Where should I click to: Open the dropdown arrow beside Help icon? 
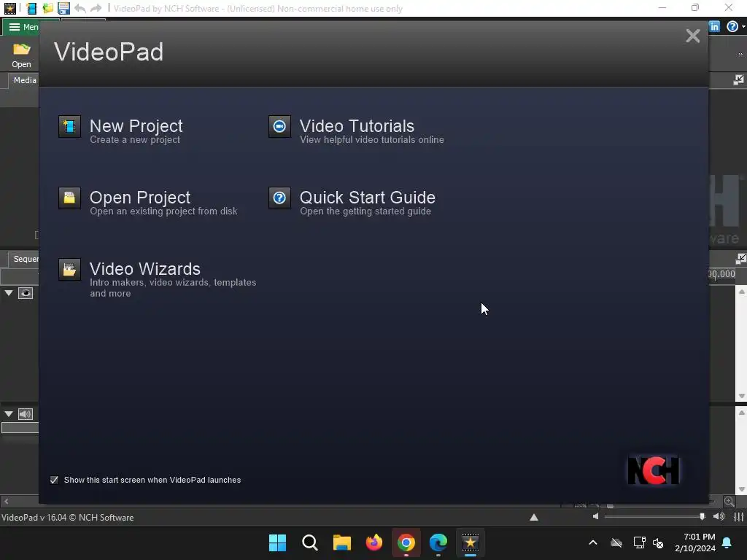pyautogui.click(x=743, y=27)
